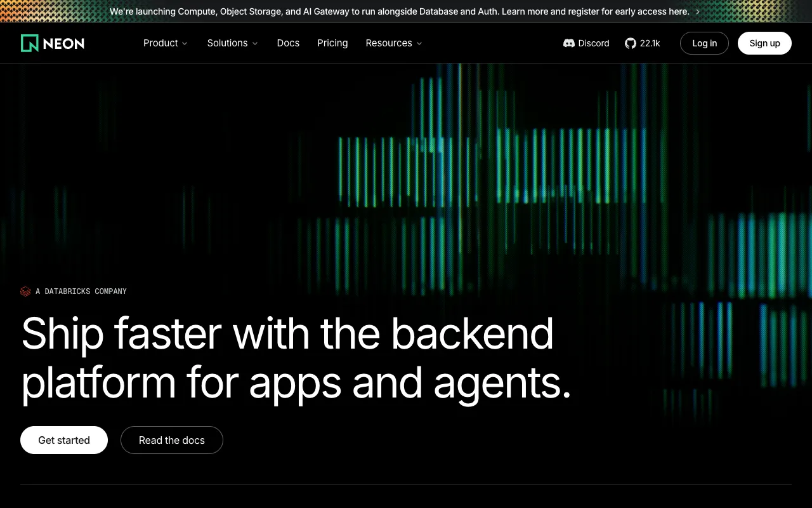Click the Databricks logo icon above the headline
Viewport: 812px width, 508px height.
(x=25, y=291)
